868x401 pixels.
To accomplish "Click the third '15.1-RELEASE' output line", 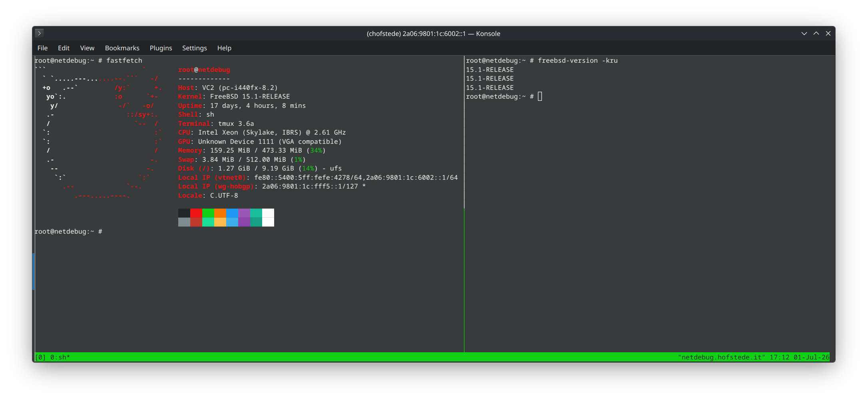I will [490, 87].
